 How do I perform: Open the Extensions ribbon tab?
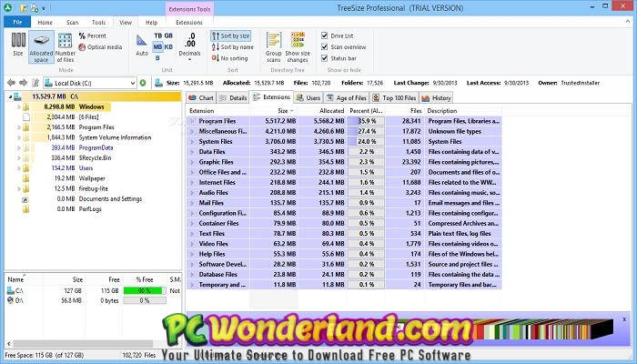[189, 23]
